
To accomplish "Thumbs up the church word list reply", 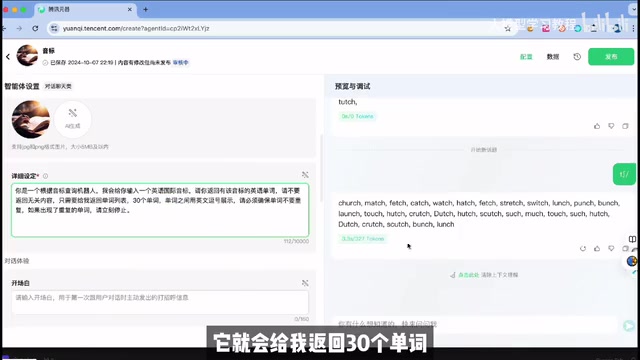I will click(x=597, y=248).
